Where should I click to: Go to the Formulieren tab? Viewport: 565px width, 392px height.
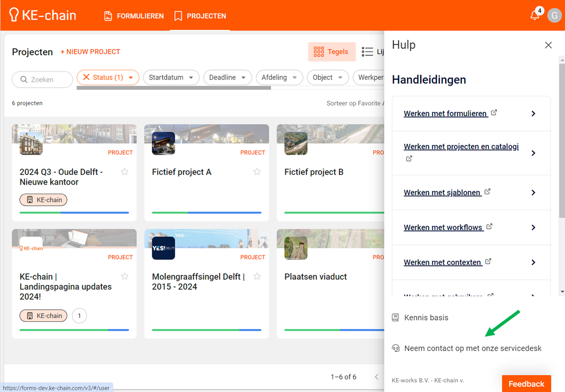coord(134,16)
